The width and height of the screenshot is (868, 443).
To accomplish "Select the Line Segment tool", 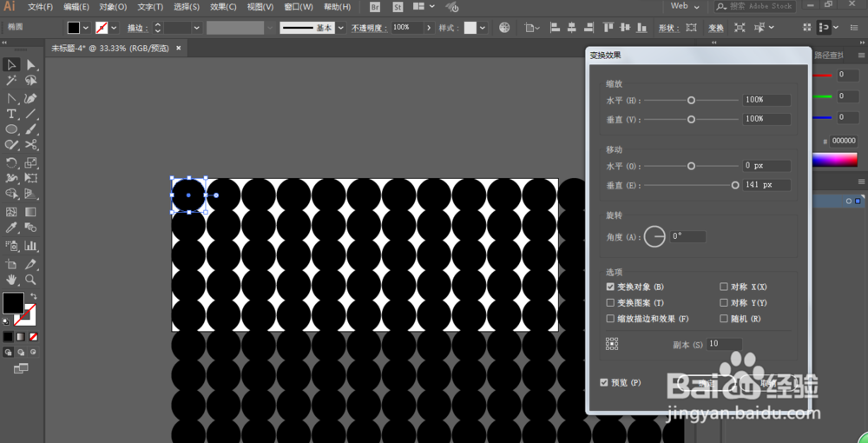I will (x=31, y=114).
